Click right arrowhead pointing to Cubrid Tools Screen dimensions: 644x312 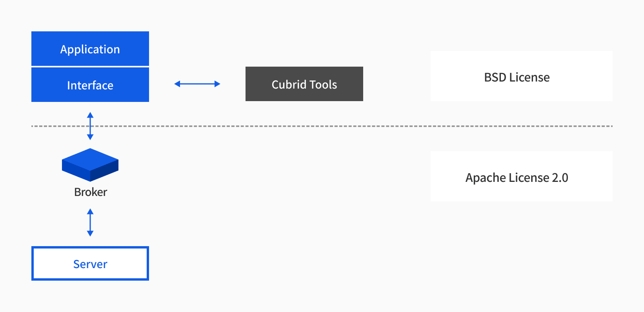point(217,84)
